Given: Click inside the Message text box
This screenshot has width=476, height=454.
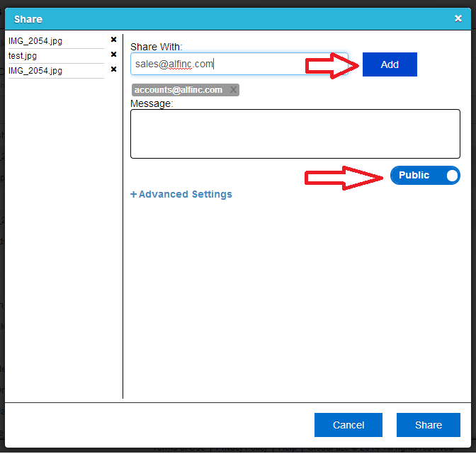Looking at the screenshot, I should pyautogui.click(x=295, y=134).
